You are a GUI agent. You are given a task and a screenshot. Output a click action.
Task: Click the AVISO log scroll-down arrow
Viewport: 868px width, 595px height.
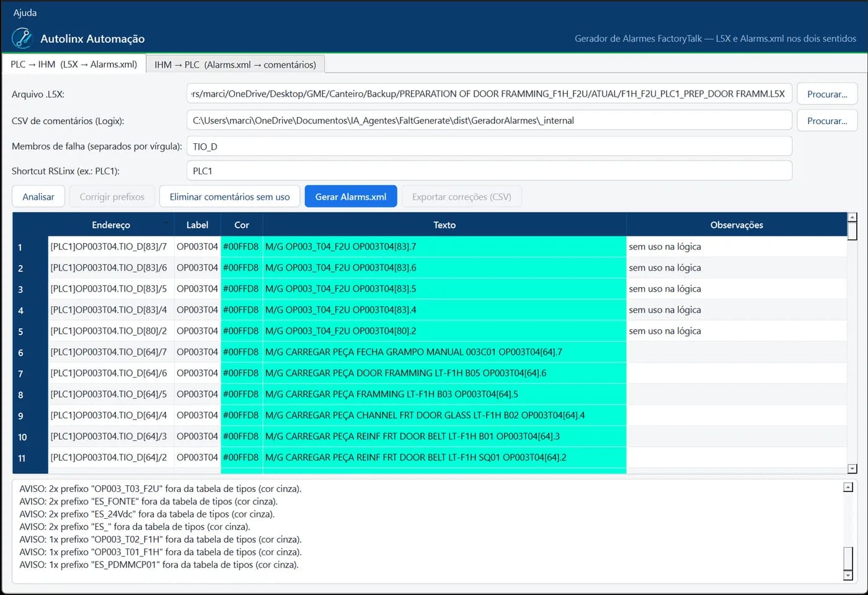[848, 576]
